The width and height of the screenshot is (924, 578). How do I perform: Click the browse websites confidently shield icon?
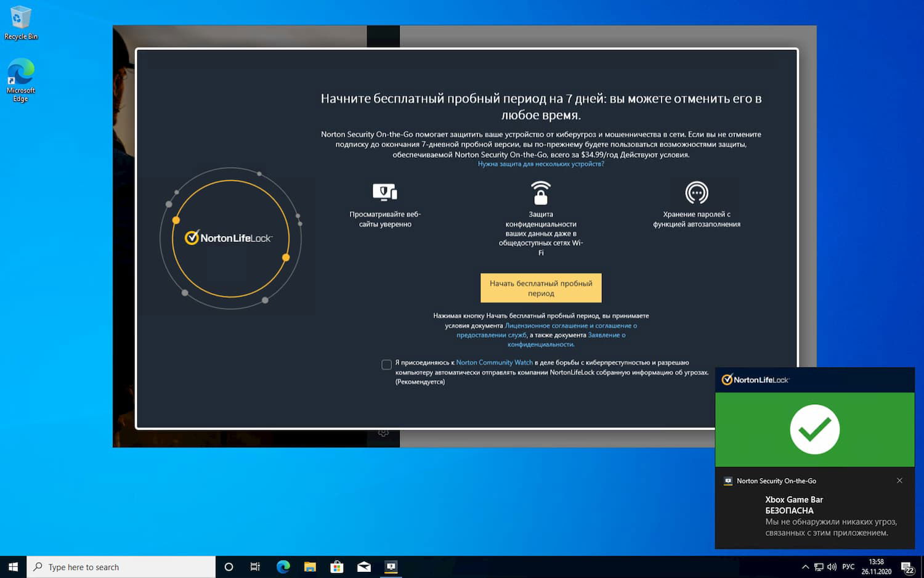point(385,193)
